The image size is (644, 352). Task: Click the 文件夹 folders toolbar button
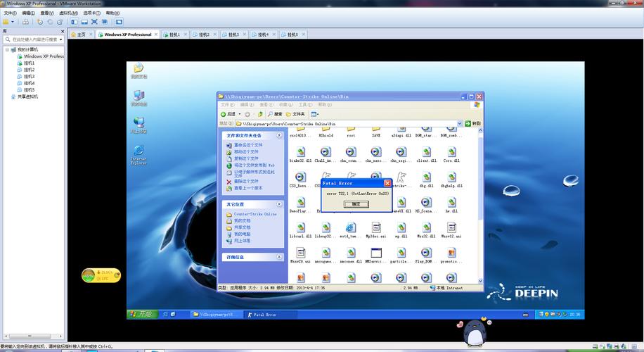coord(295,114)
